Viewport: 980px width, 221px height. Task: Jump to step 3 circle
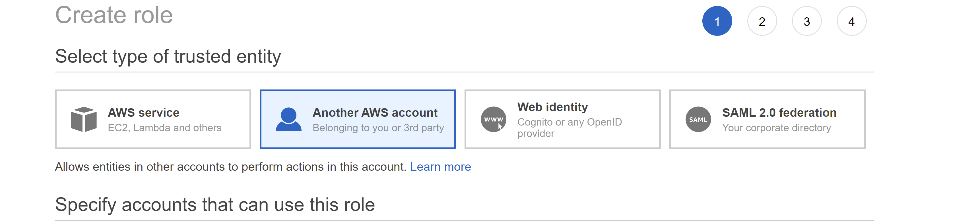[x=807, y=21]
